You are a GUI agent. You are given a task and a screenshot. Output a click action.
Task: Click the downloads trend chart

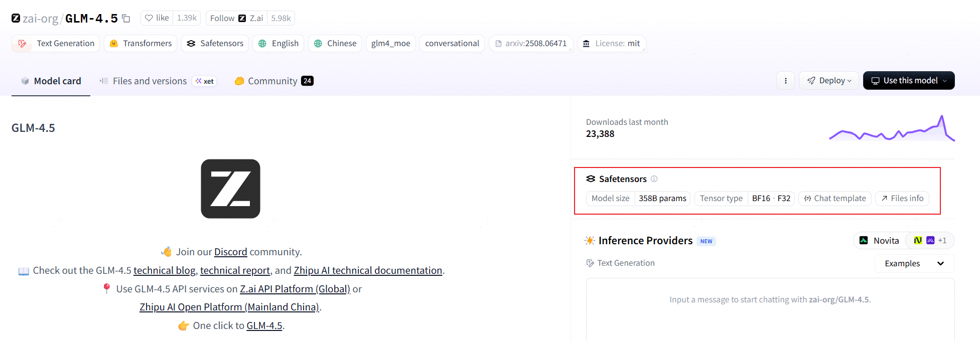[892, 128]
